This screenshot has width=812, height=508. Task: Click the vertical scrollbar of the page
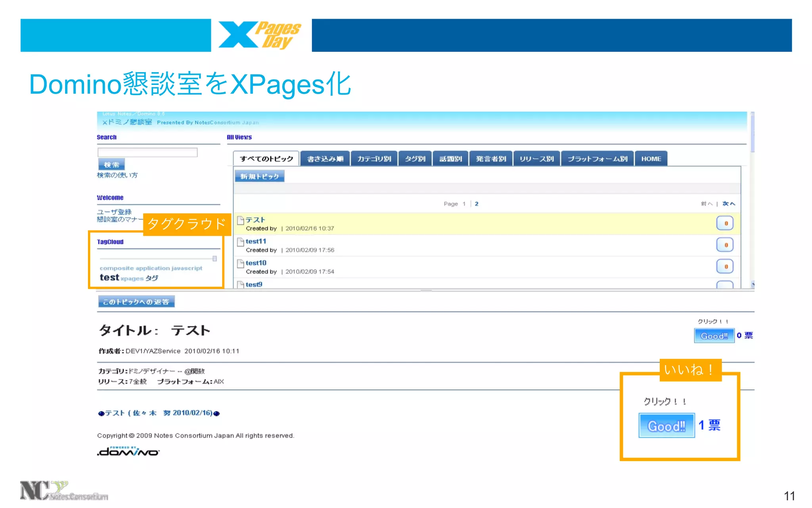[x=752, y=133]
